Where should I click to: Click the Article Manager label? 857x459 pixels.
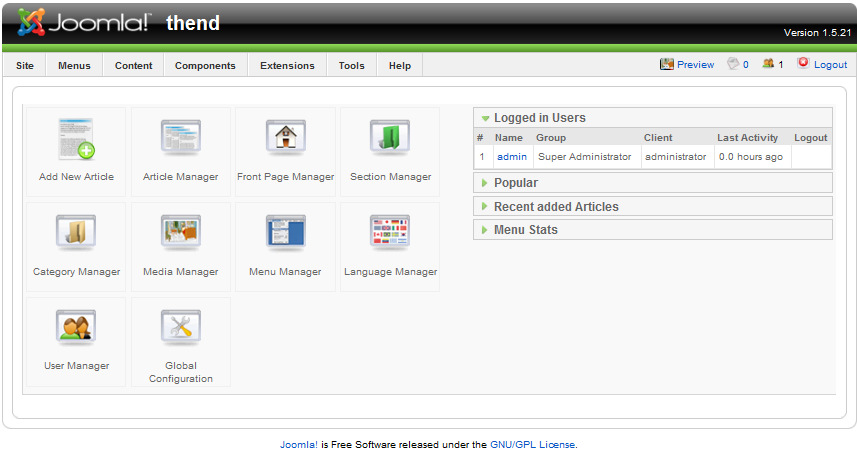pyautogui.click(x=180, y=176)
